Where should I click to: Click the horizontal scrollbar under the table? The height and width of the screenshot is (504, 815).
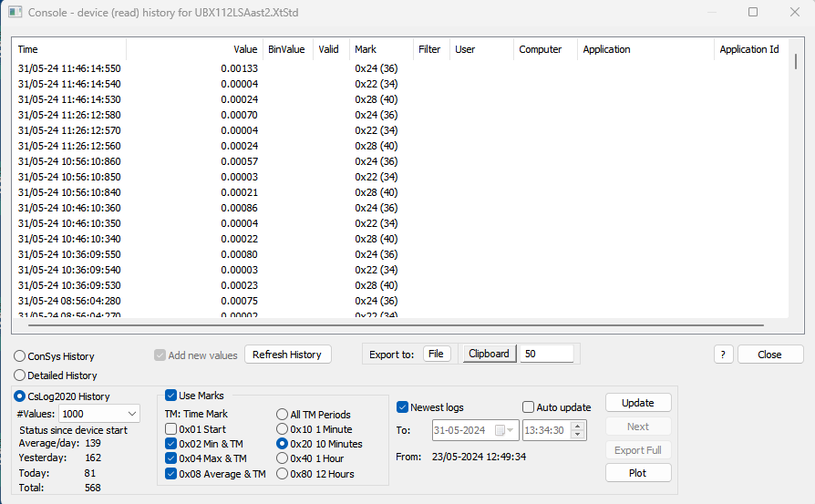397,324
